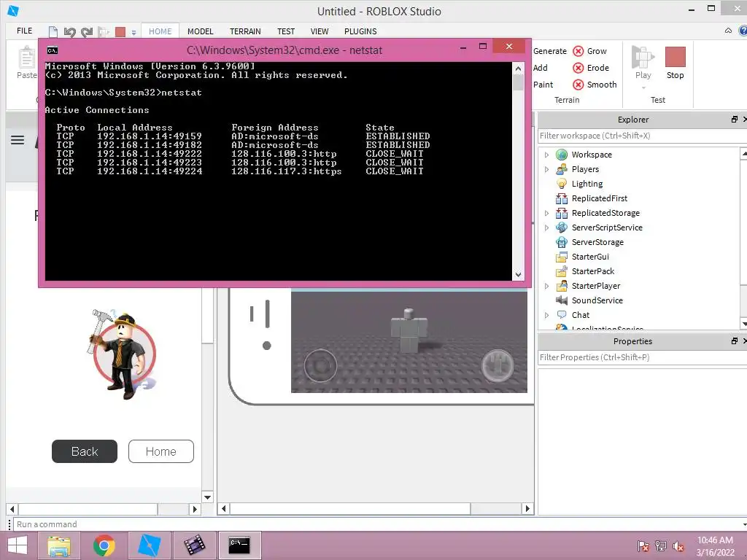Viewport: 747px width, 560px height.
Task: Click the Filter Properties search field
Action: [x=642, y=357]
